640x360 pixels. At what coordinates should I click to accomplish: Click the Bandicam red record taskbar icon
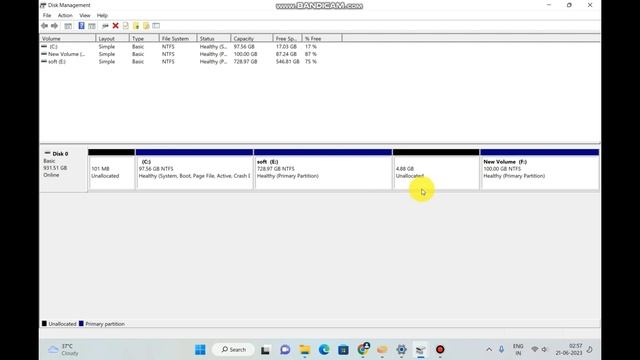pos(440,350)
